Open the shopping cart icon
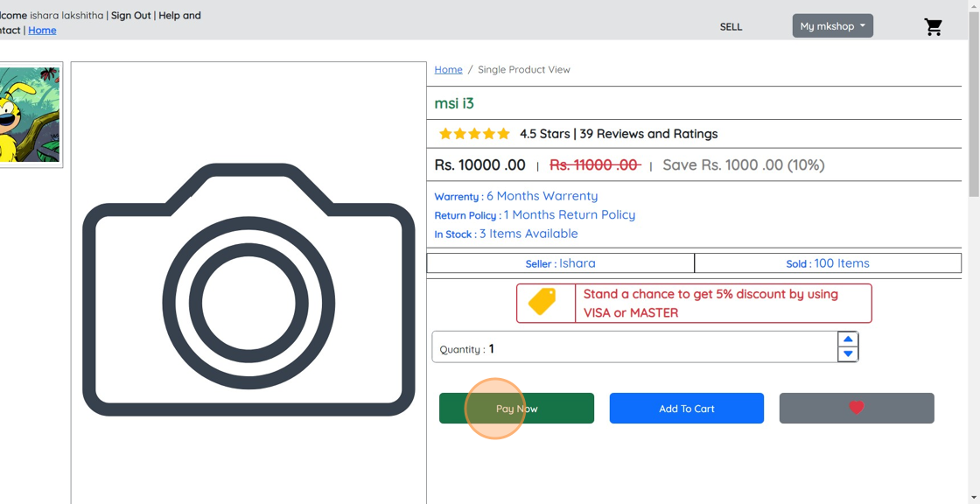The height and width of the screenshot is (504, 980). tap(933, 27)
